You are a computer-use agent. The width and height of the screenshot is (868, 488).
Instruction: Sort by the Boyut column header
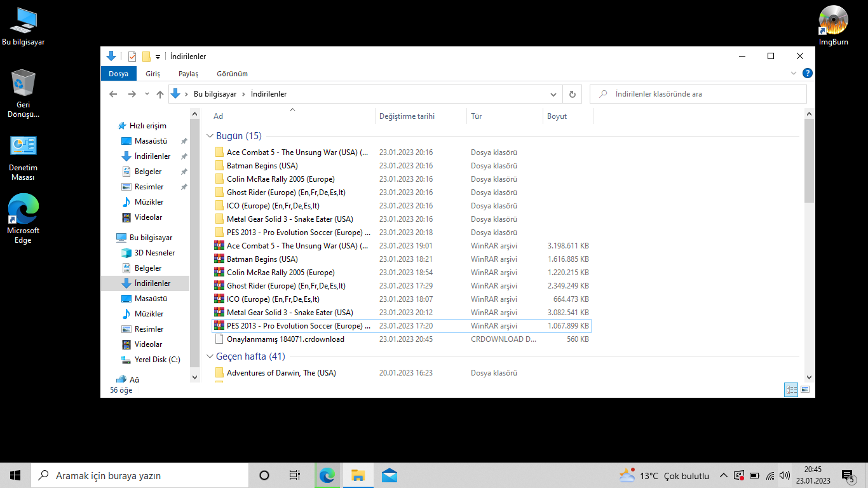[568, 116]
